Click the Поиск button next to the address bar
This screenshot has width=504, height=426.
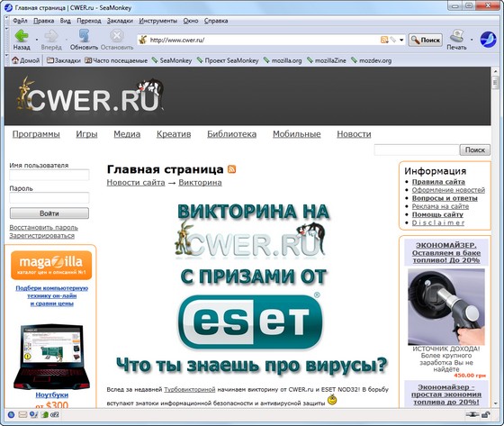coord(426,40)
